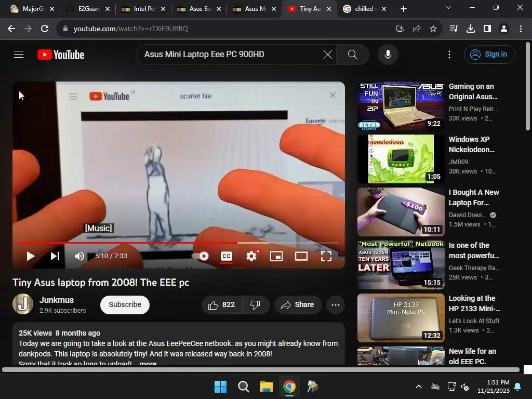The image size is (532, 399).
Task: Show hidden system tray icons
Action: (x=419, y=387)
